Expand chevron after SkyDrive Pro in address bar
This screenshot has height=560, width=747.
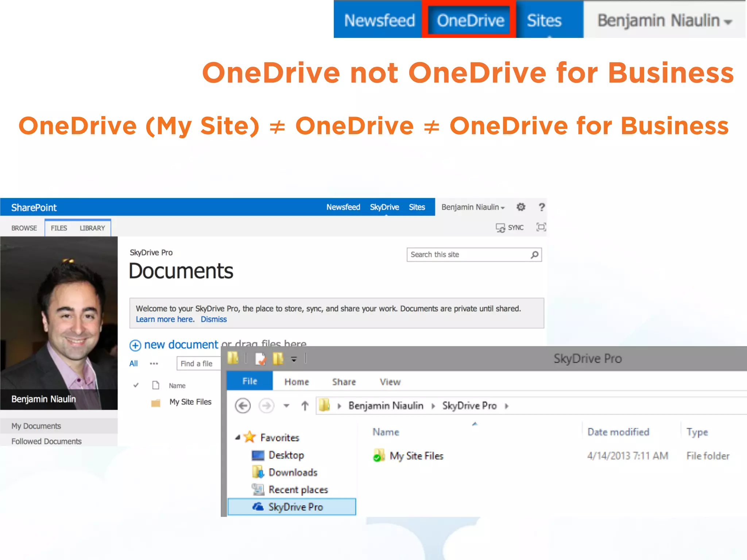tap(507, 406)
